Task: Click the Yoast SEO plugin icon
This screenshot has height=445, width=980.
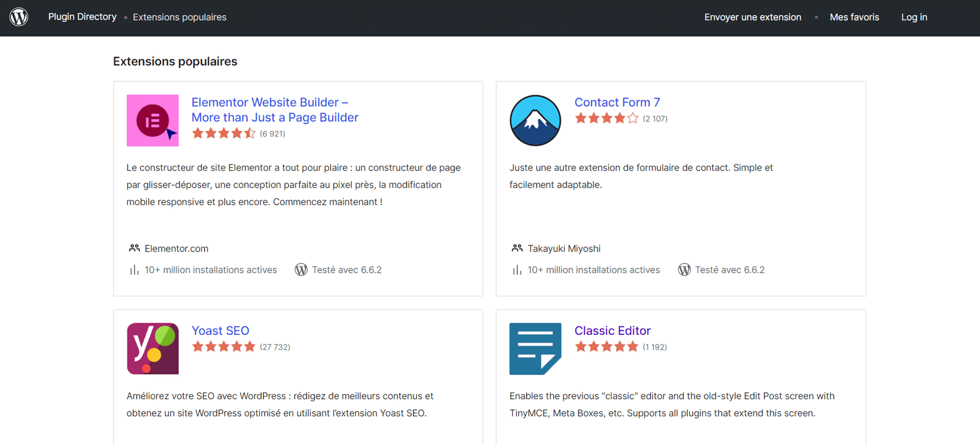Action: pyautogui.click(x=153, y=349)
